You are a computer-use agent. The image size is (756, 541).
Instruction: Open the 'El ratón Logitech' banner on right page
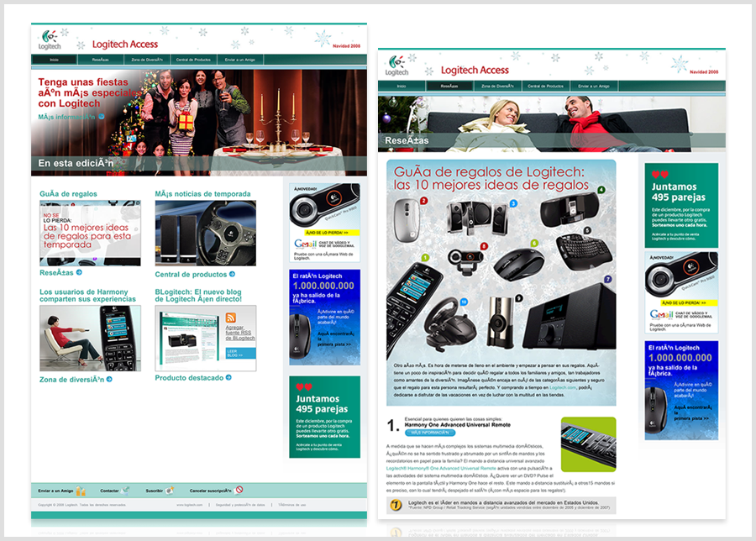pyautogui.click(x=681, y=391)
